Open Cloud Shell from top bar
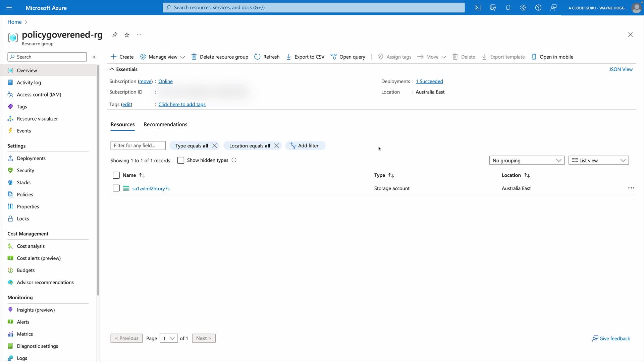644x362 pixels. point(478,8)
